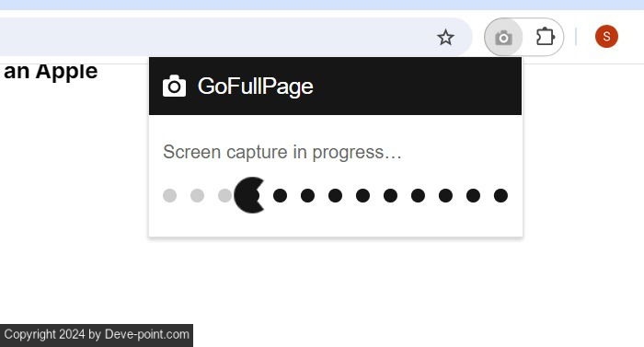
Task: Click the second gray eaten dot
Action: 197,196
